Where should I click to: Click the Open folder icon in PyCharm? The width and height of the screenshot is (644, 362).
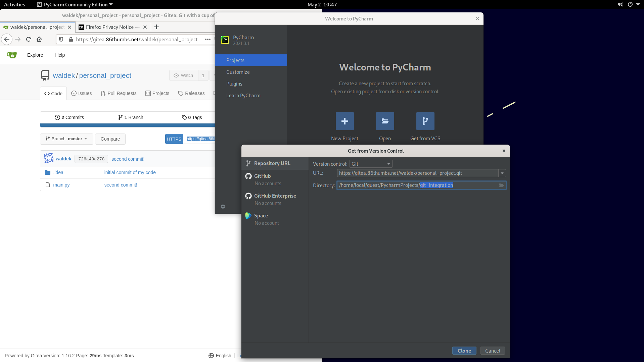pyautogui.click(x=385, y=121)
